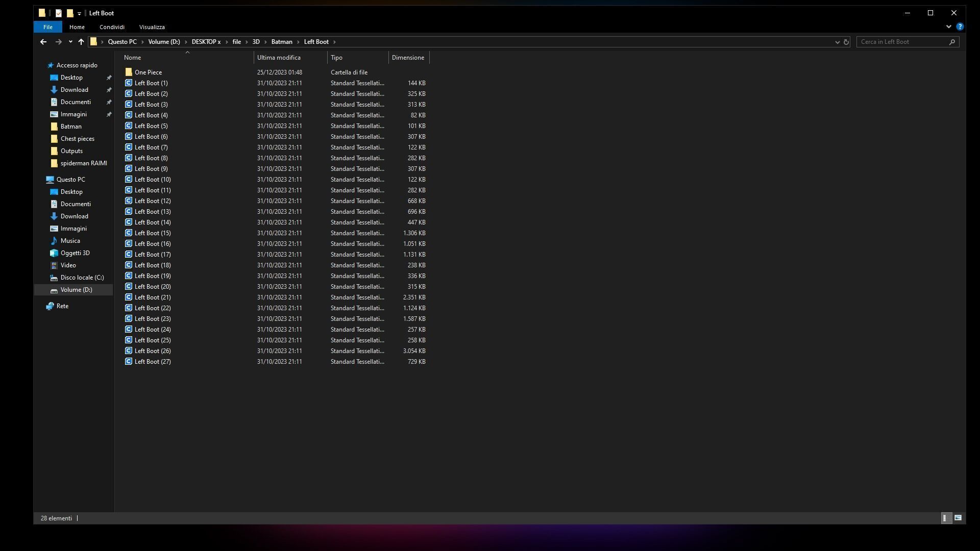The width and height of the screenshot is (980, 551).
Task: Open Oggetti 3D in the sidebar
Action: click(75, 253)
